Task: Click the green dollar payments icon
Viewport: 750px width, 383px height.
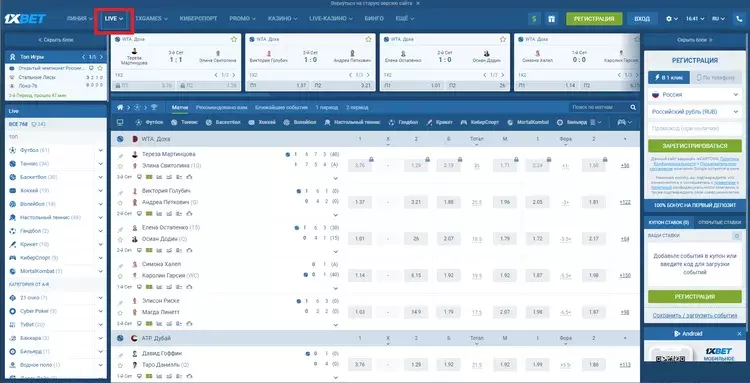Action: pyautogui.click(x=534, y=19)
